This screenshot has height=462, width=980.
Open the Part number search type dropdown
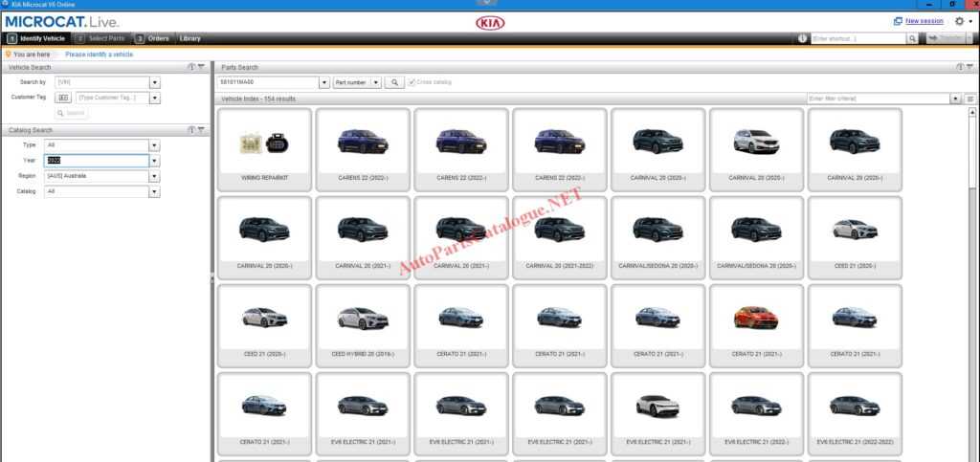click(x=376, y=83)
